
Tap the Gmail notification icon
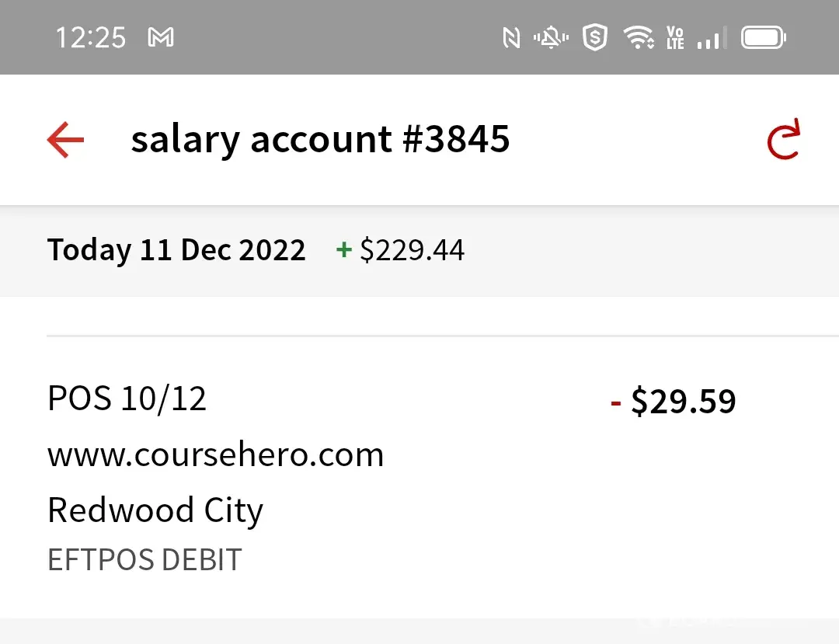pos(161,37)
